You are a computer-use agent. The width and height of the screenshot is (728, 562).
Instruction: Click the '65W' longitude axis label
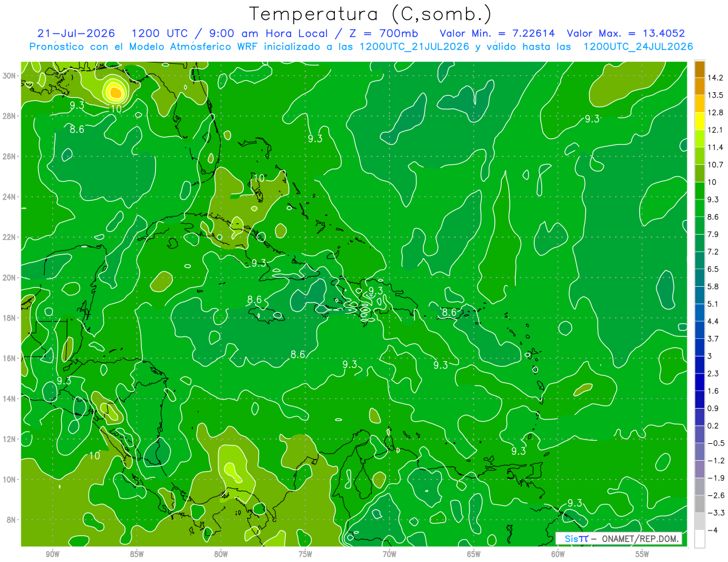coord(474,554)
